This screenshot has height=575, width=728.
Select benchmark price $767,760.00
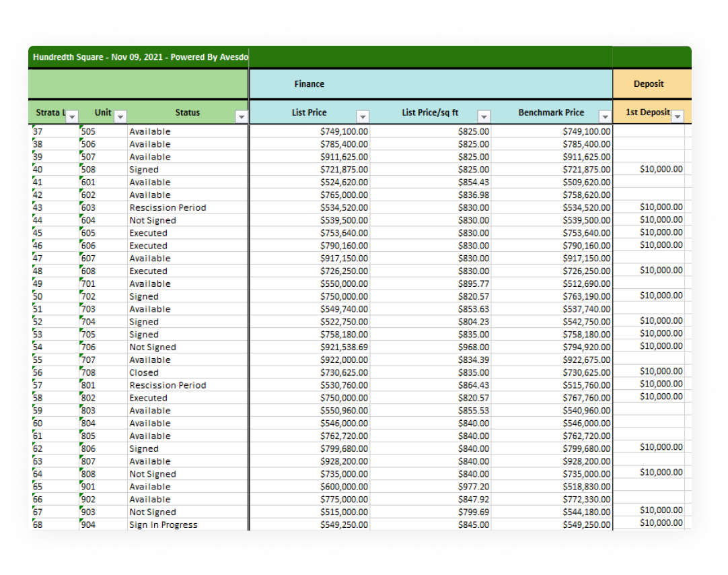(x=552, y=397)
